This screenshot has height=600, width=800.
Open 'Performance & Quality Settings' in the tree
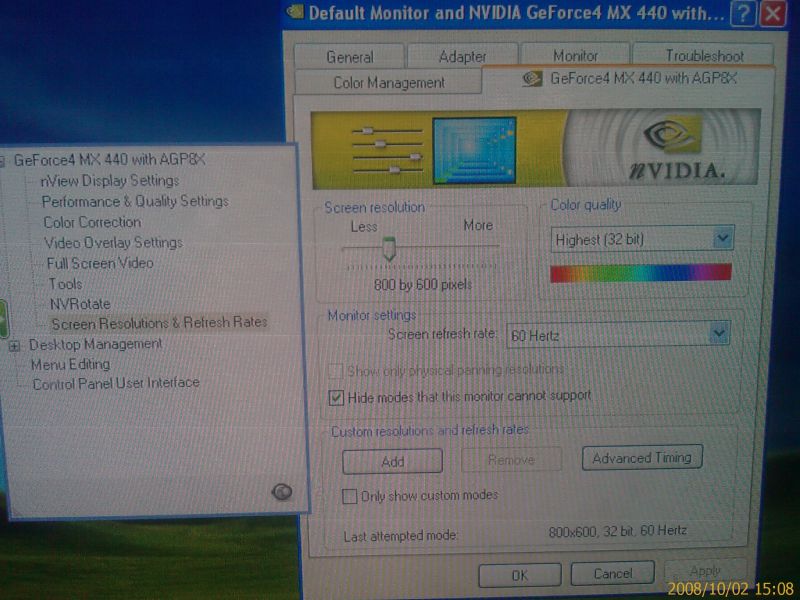point(135,201)
